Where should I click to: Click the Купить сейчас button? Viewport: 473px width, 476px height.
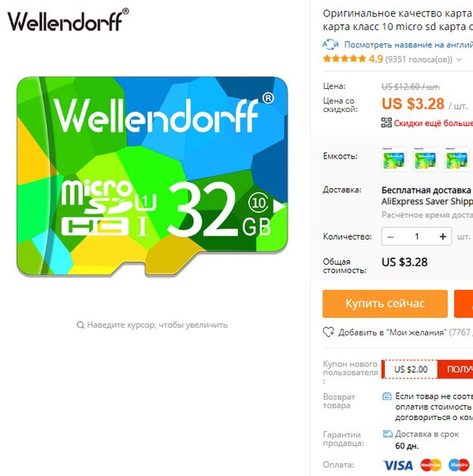tap(385, 303)
